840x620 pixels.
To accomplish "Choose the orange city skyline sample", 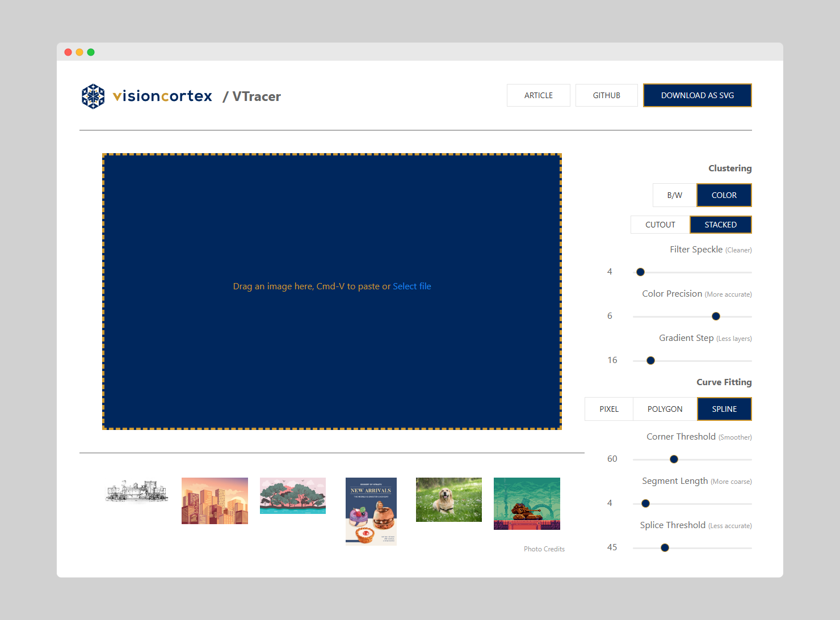I will 215,500.
